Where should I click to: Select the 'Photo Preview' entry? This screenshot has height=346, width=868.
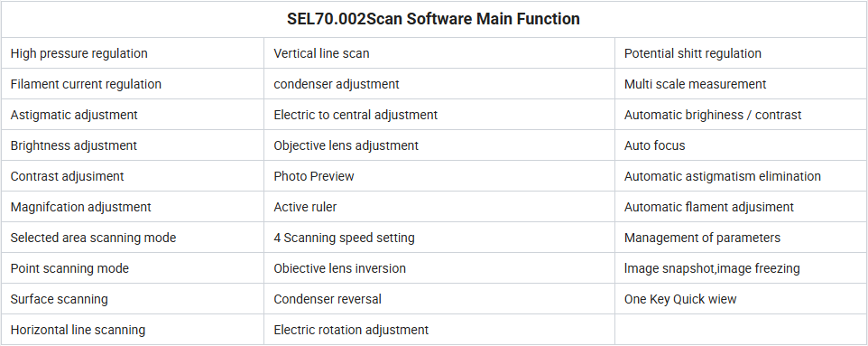[x=314, y=176]
